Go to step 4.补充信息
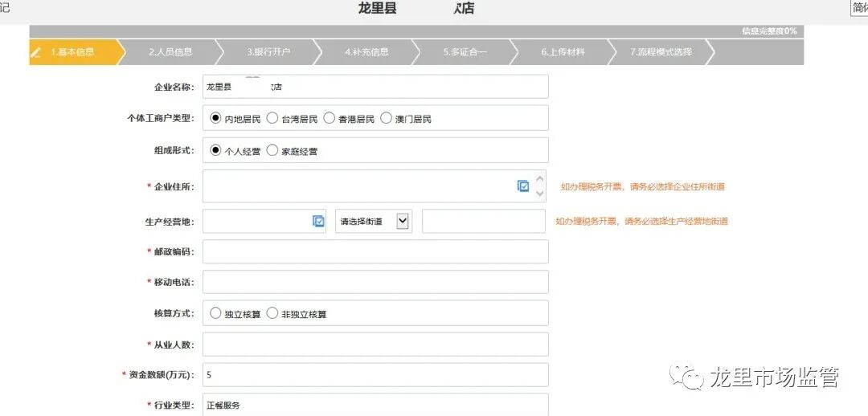 (366, 52)
